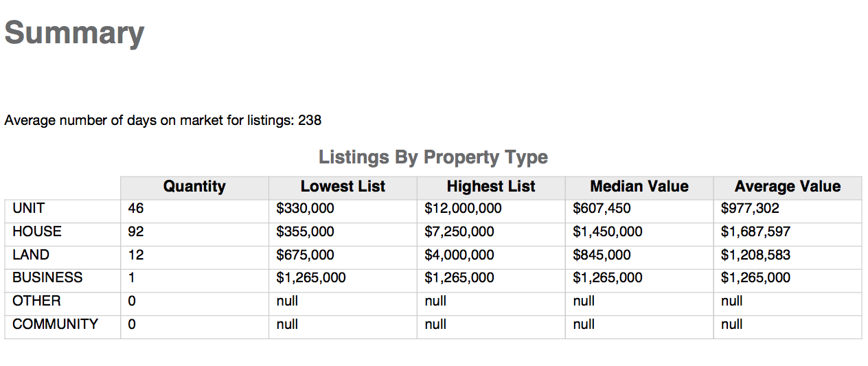Click the Quantity column header
The width and height of the screenshot is (868, 366).
[x=194, y=187]
